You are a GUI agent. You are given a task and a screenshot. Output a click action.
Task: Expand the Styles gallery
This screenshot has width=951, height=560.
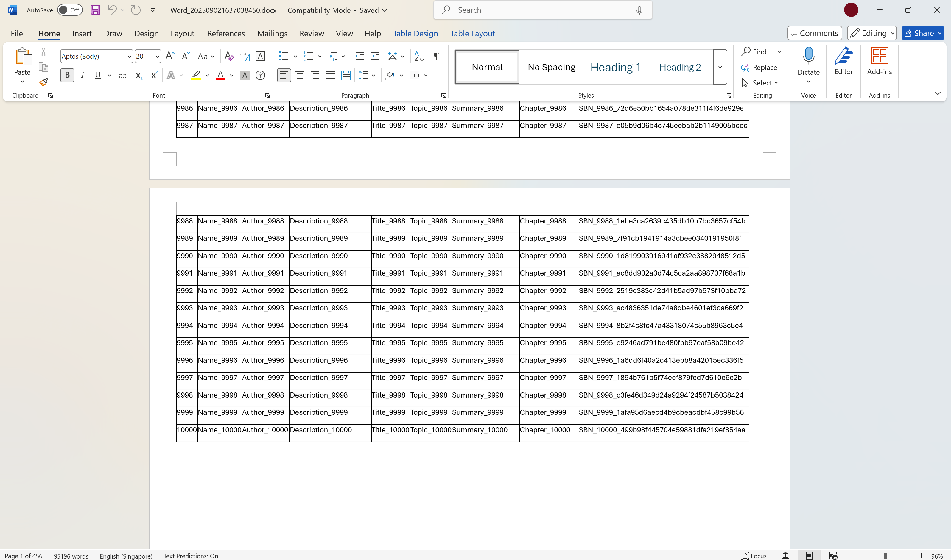(x=720, y=67)
